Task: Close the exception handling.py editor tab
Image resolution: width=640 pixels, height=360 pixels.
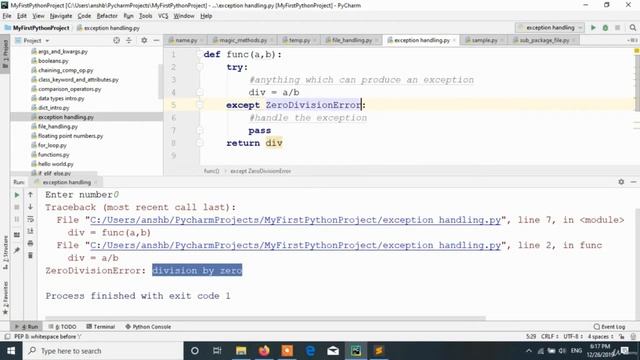Action: (454, 40)
